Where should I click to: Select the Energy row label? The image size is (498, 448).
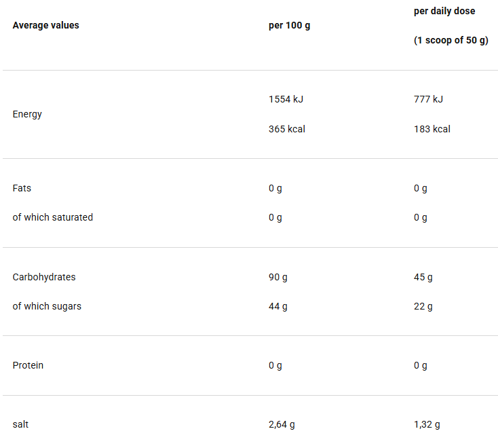(27, 114)
